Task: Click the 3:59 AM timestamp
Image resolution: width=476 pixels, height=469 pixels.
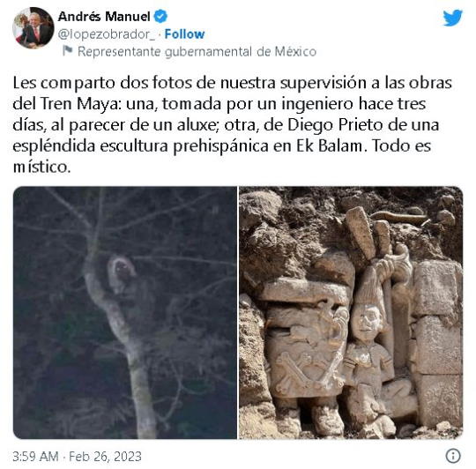Action: click(x=35, y=457)
